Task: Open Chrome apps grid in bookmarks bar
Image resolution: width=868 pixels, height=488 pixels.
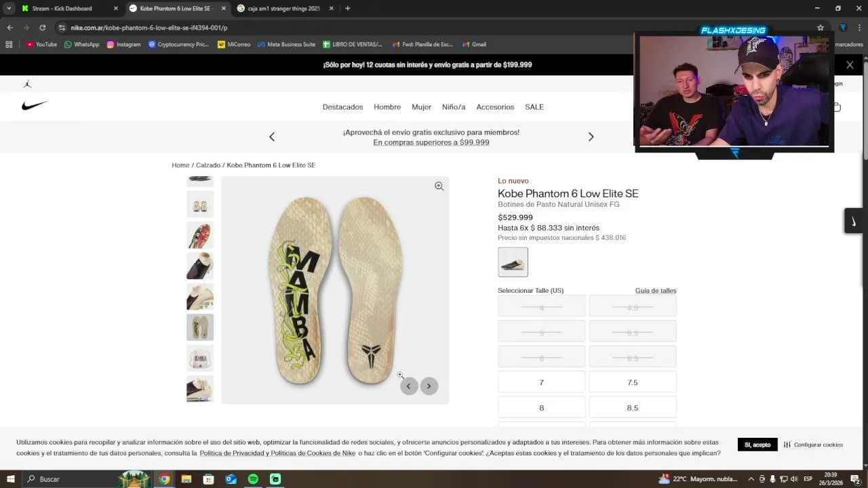Action: [x=9, y=45]
